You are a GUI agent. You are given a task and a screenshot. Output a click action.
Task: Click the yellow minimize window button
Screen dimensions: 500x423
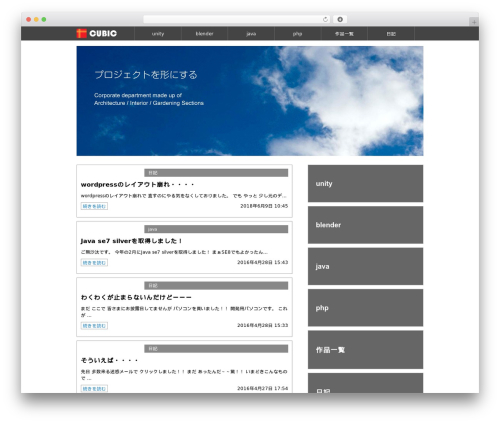click(x=36, y=19)
